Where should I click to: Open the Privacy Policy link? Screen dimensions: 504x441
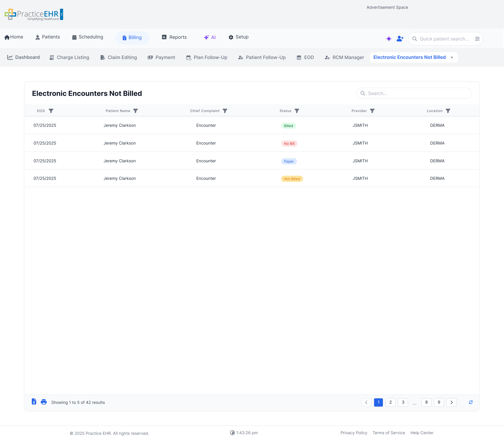tap(354, 433)
